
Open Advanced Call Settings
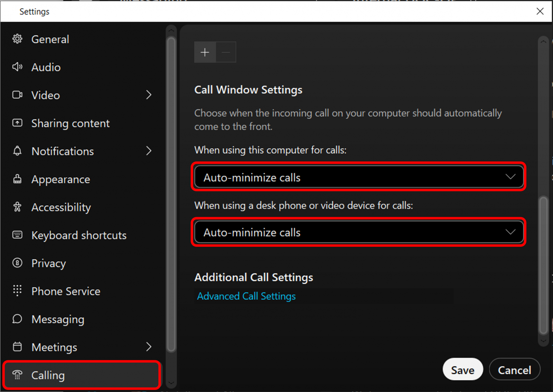[246, 296]
